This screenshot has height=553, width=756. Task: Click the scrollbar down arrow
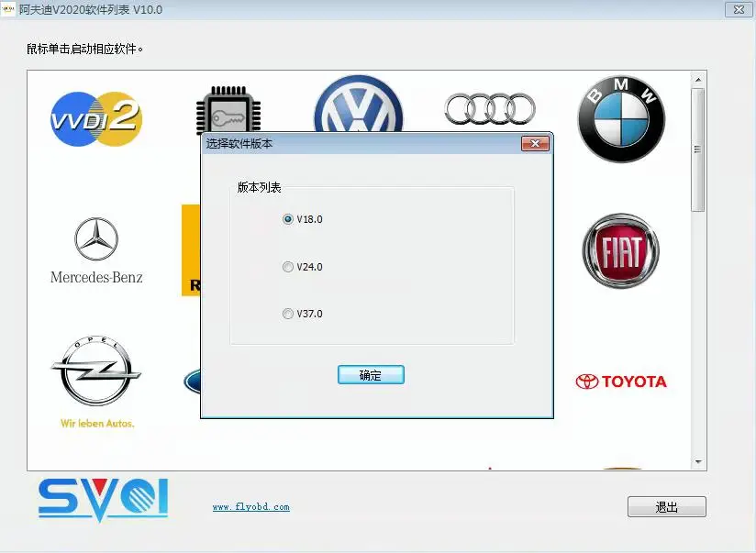point(697,462)
